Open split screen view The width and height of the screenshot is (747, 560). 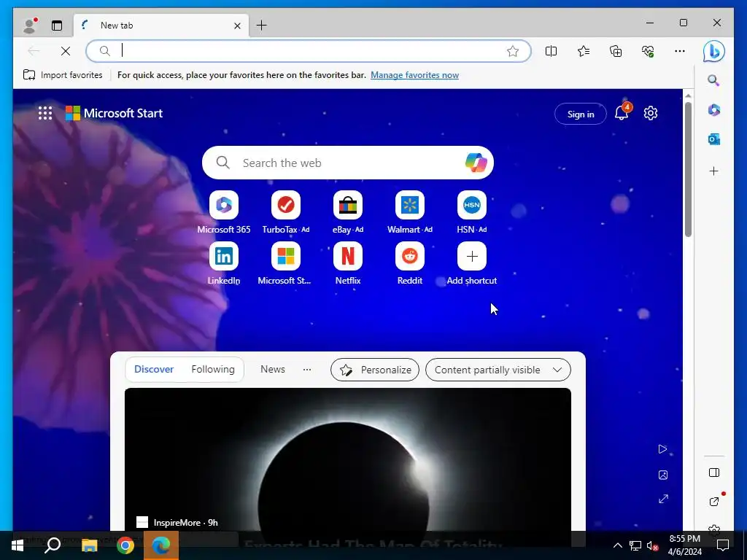tap(551, 51)
